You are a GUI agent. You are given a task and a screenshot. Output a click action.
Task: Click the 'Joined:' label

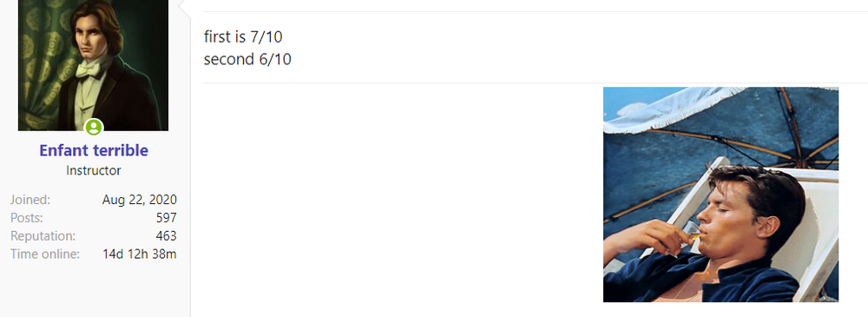[30, 200]
